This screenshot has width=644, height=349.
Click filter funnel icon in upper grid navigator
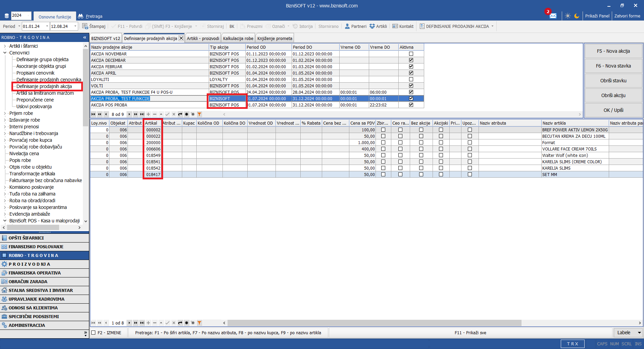click(x=199, y=114)
